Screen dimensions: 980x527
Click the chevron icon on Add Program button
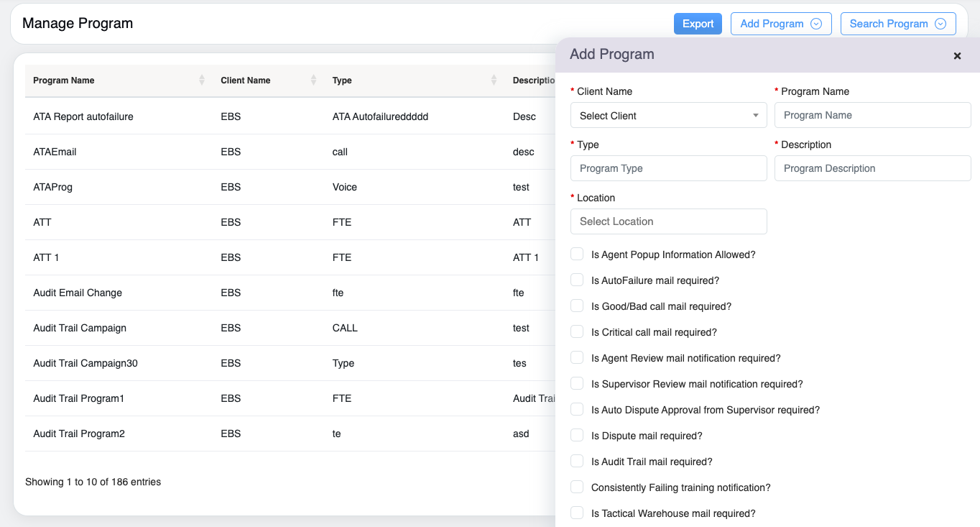click(x=816, y=24)
